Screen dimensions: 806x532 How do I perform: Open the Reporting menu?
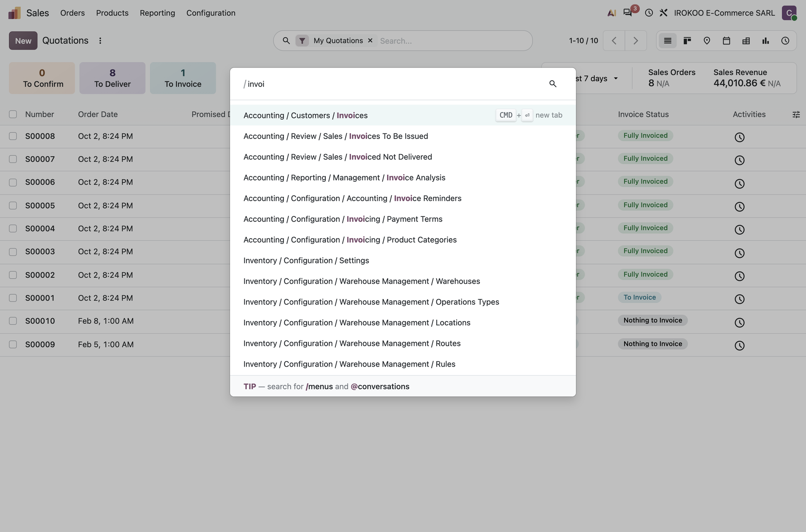click(x=157, y=13)
